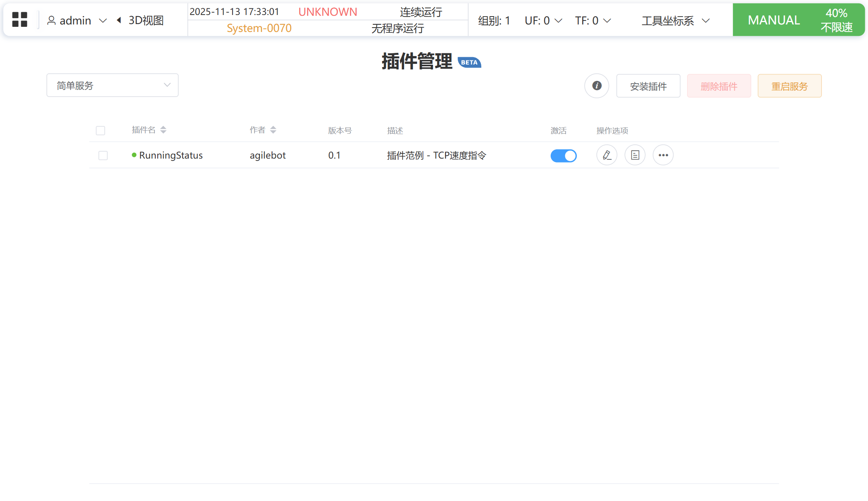
Task: Open more options ellipsis for RunningStatus
Action: click(663, 155)
